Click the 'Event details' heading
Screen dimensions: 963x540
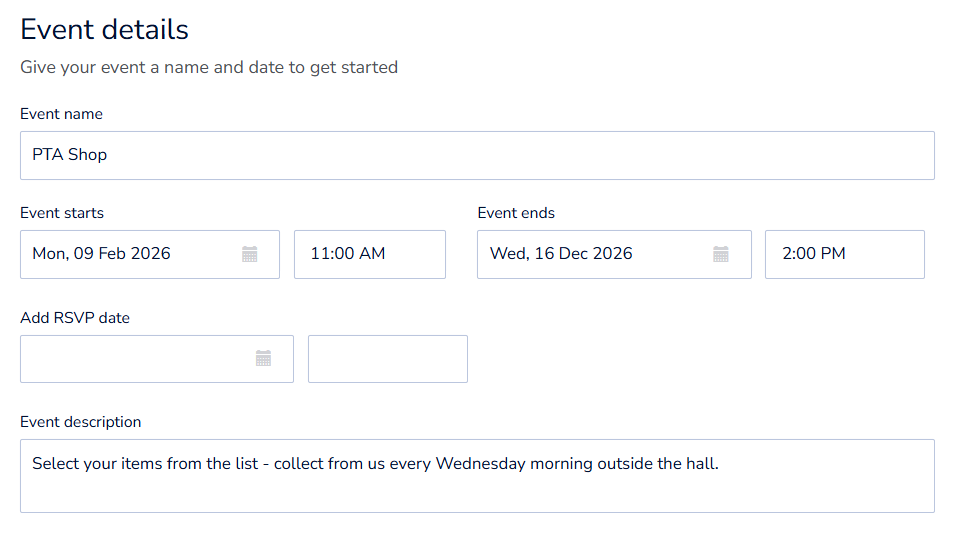104,29
